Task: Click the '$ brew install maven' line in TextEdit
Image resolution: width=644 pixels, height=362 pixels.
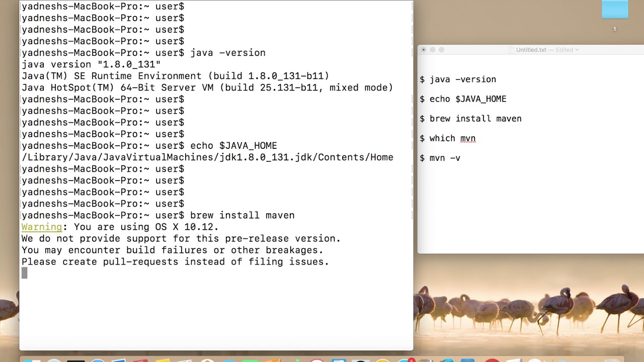Action: (470, 119)
